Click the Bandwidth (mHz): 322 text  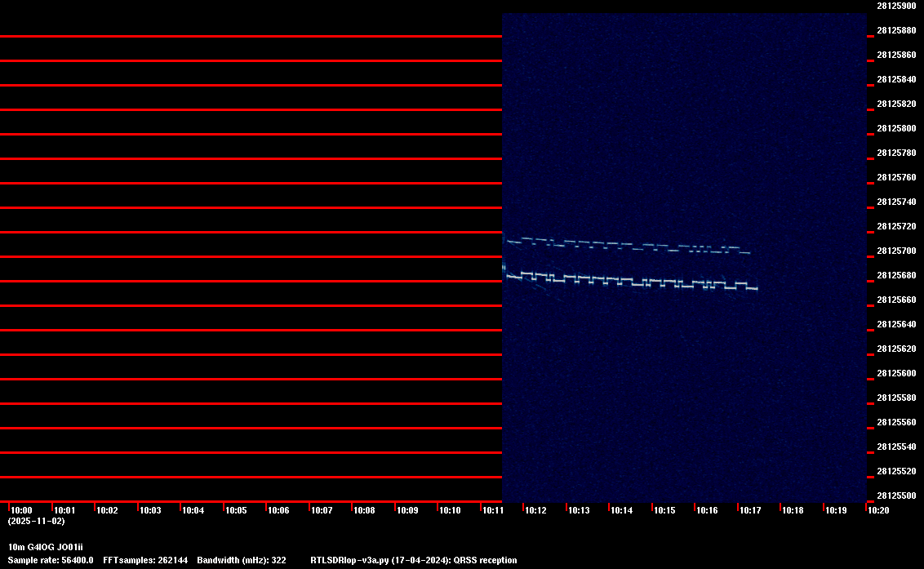click(242, 560)
